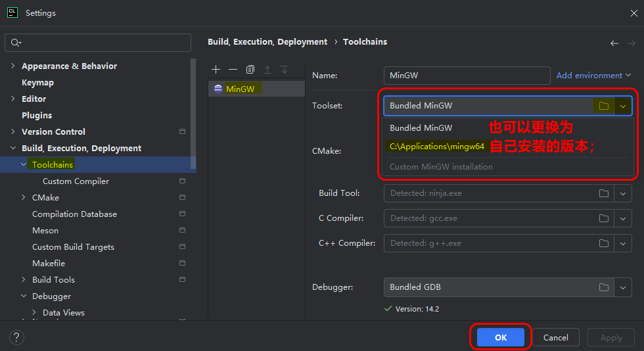Click folder icon in Build Tool field
The height and width of the screenshot is (351, 644).
tap(604, 194)
